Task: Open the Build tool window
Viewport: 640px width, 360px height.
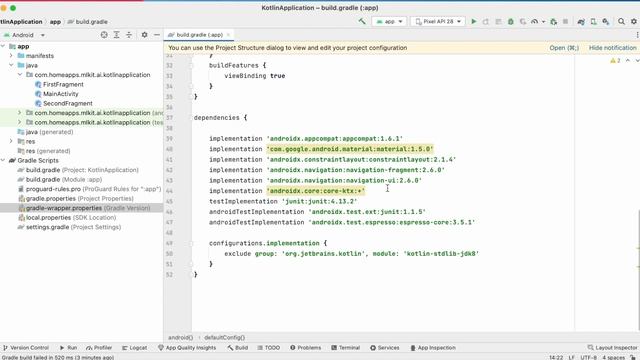Action: click(238, 348)
